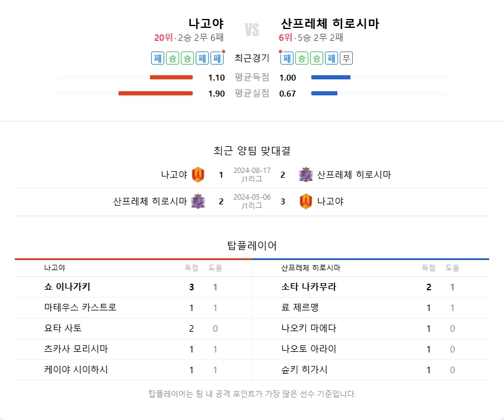Viewport: 504px width, 420px height.
Task: Open player 마테우스 카스트로 row
Action: [80, 307]
